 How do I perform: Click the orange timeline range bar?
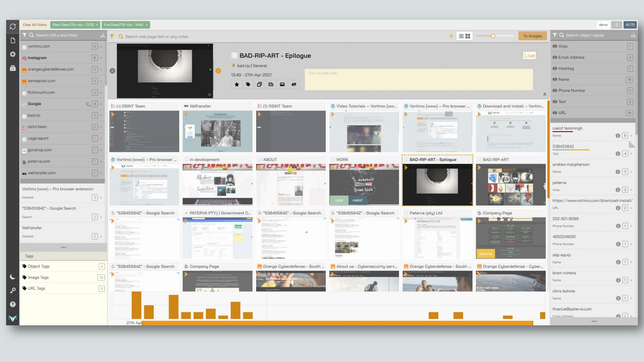click(x=337, y=323)
